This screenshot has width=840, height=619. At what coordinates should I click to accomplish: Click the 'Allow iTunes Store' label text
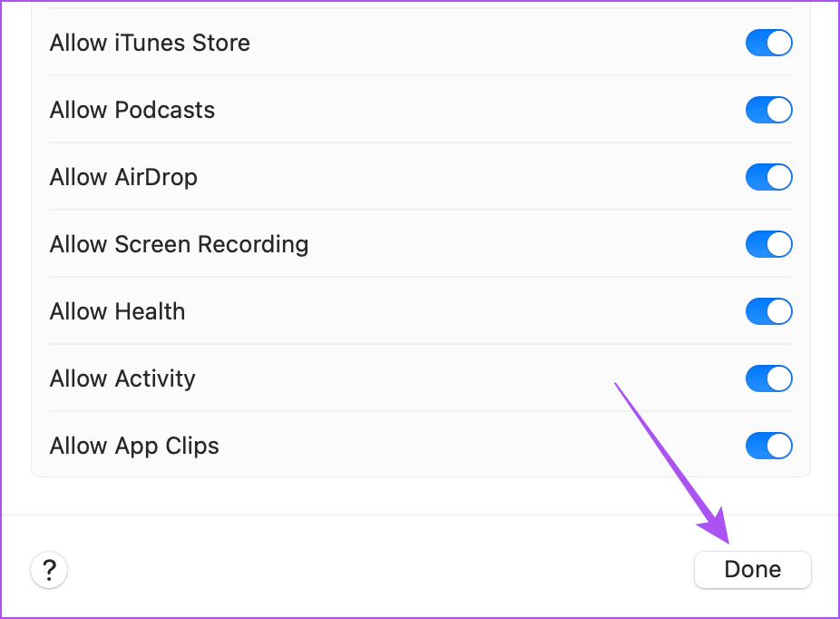click(150, 43)
